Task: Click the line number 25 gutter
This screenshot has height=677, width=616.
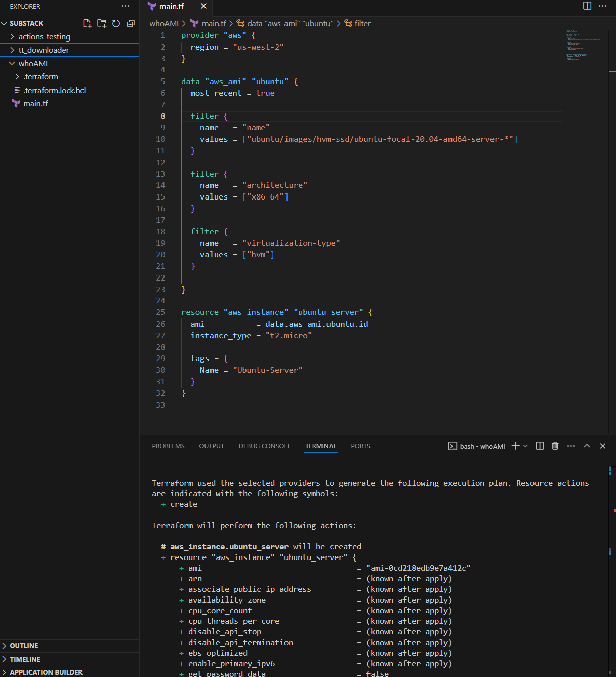Action: coord(160,312)
